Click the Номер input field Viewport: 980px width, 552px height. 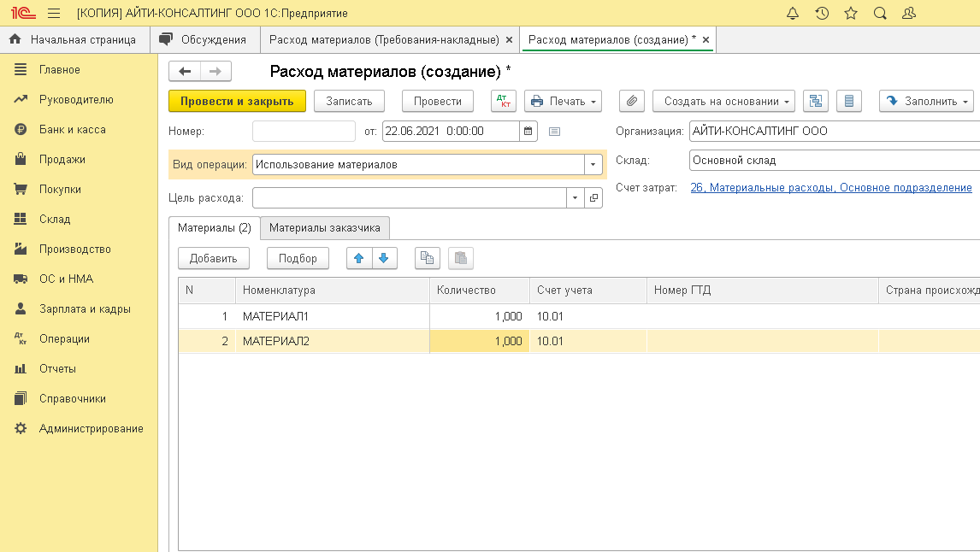tap(304, 132)
